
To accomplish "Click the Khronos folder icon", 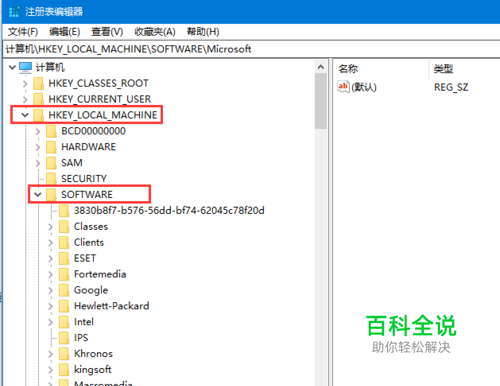I will [x=64, y=354].
